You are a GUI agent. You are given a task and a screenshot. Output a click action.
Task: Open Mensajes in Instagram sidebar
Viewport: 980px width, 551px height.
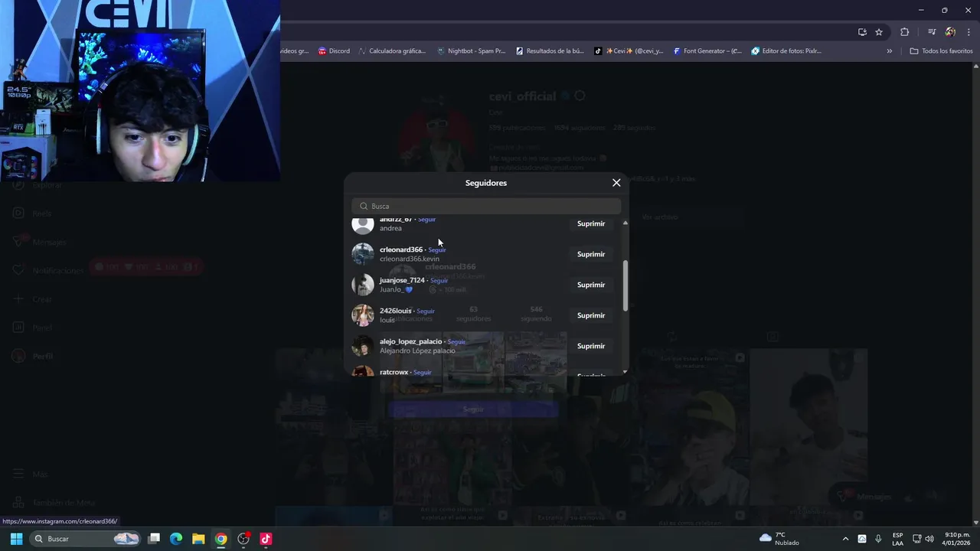click(41, 242)
